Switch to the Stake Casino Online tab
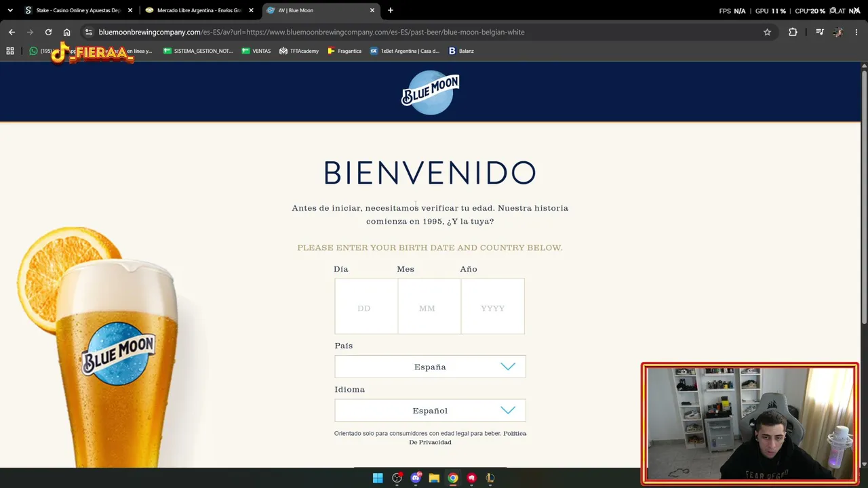The width and height of the screenshot is (868, 488). [78, 10]
